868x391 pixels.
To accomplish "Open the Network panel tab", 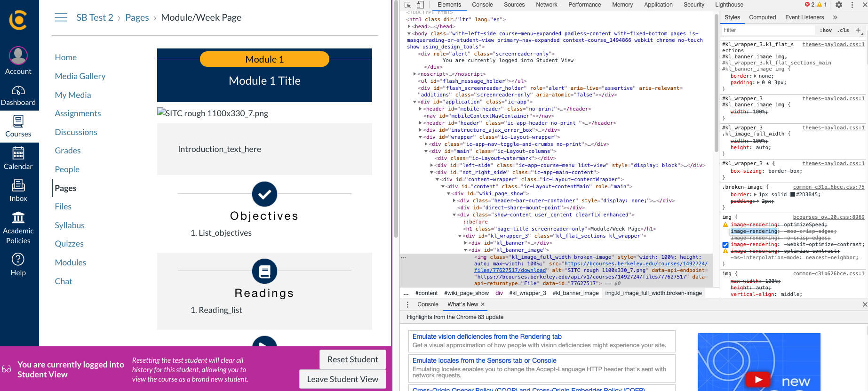I will pos(547,5).
